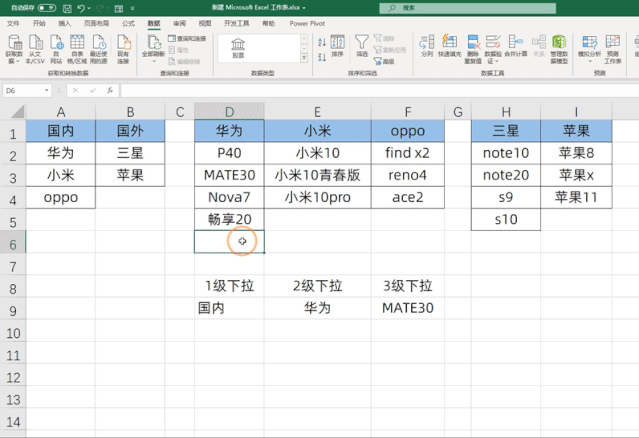The width and height of the screenshot is (639, 438).
Task: Select column D header
Action: pyautogui.click(x=229, y=112)
